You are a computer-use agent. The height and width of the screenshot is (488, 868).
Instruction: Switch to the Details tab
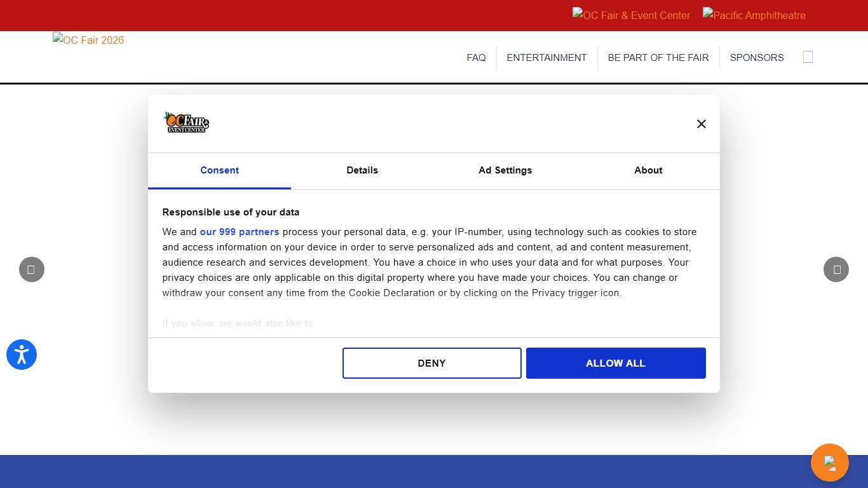[x=362, y=170]
